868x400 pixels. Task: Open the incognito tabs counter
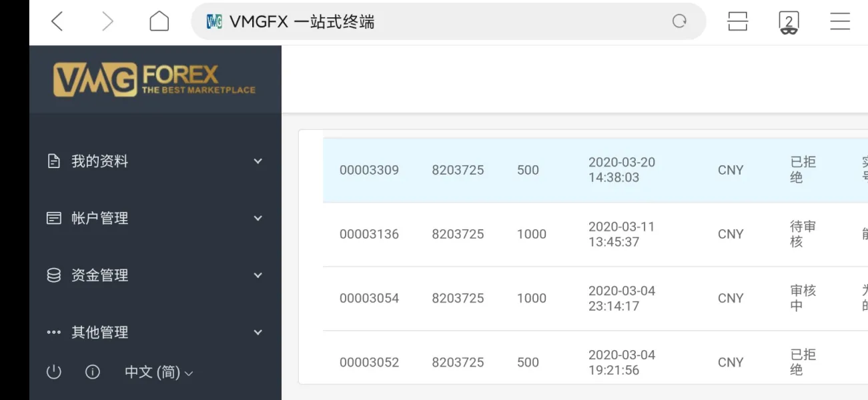(789, 22)
